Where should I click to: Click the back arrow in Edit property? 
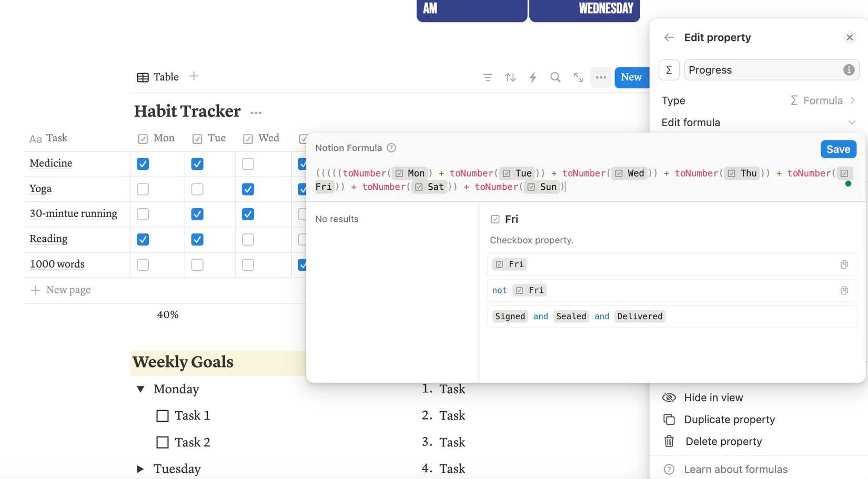[669, 37]
